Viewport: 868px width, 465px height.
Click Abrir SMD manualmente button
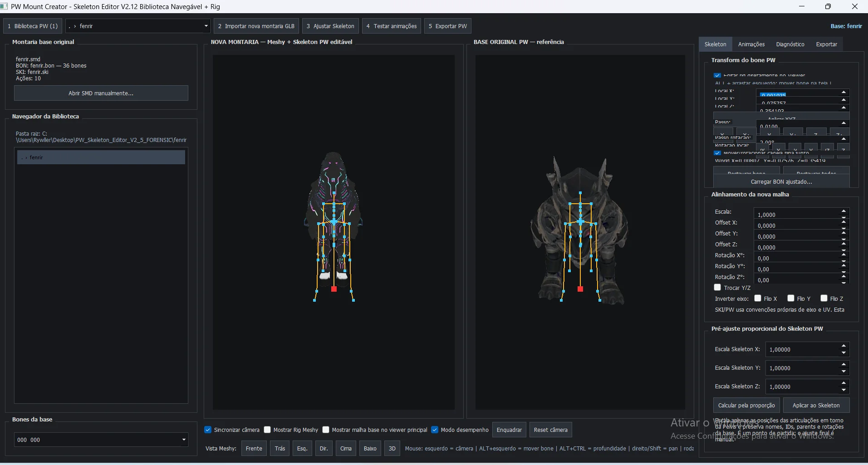click(101, 93)
